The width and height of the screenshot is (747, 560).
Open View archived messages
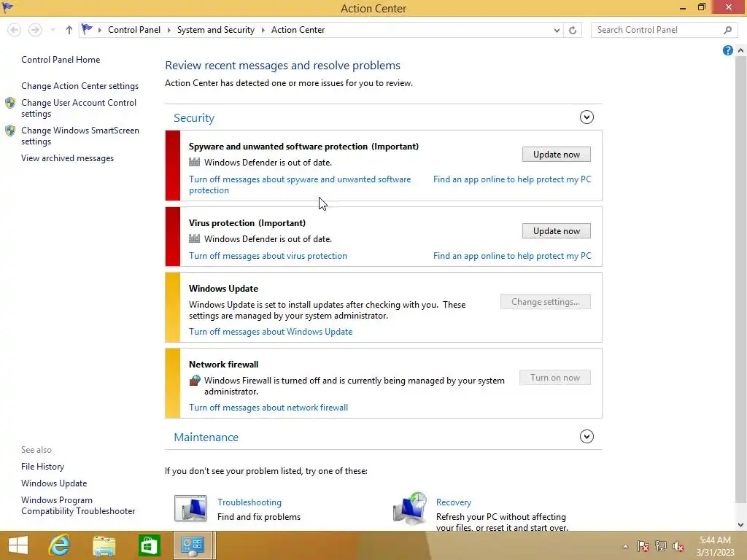[x=67, y=158]
